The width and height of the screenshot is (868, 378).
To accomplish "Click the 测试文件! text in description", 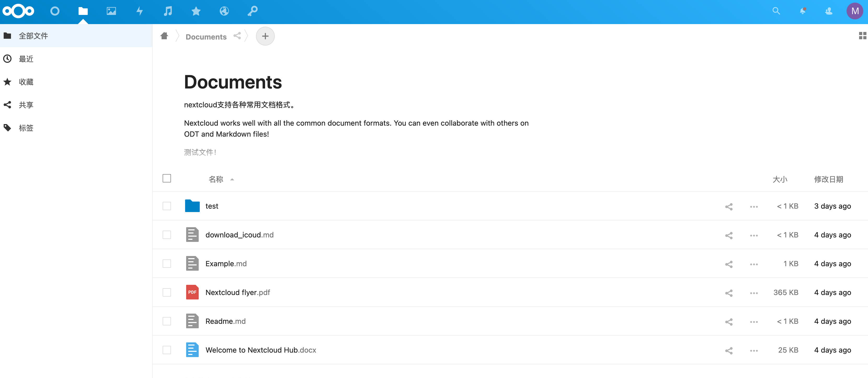I will pos(200,152).
